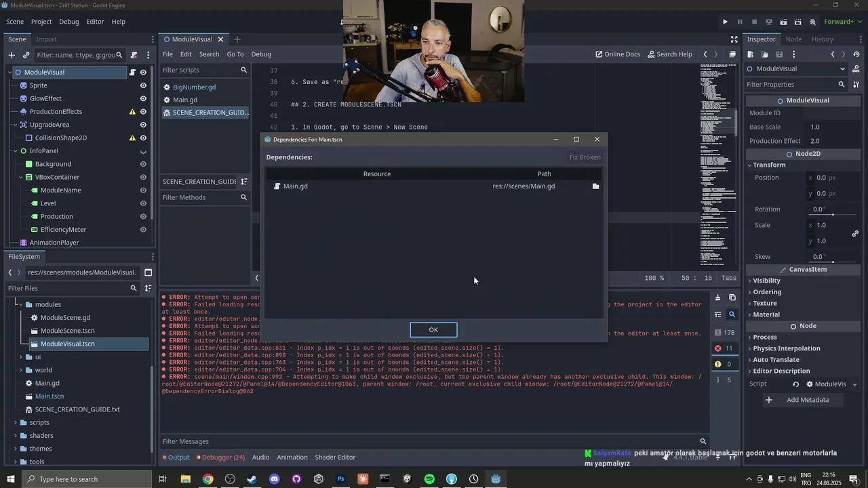Viewport: 868px width, 488px height.
Task: Click Search Help button
Action: click(x=670, y=54)
